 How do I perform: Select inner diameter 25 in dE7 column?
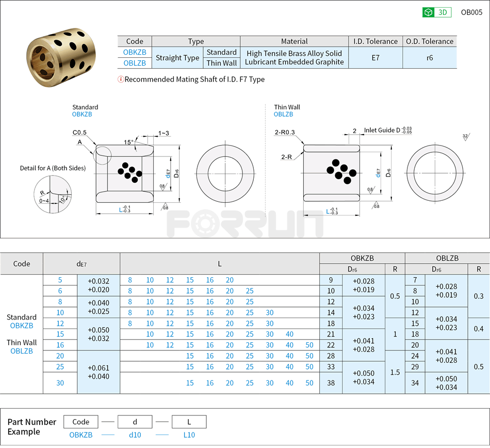(60, 367)
